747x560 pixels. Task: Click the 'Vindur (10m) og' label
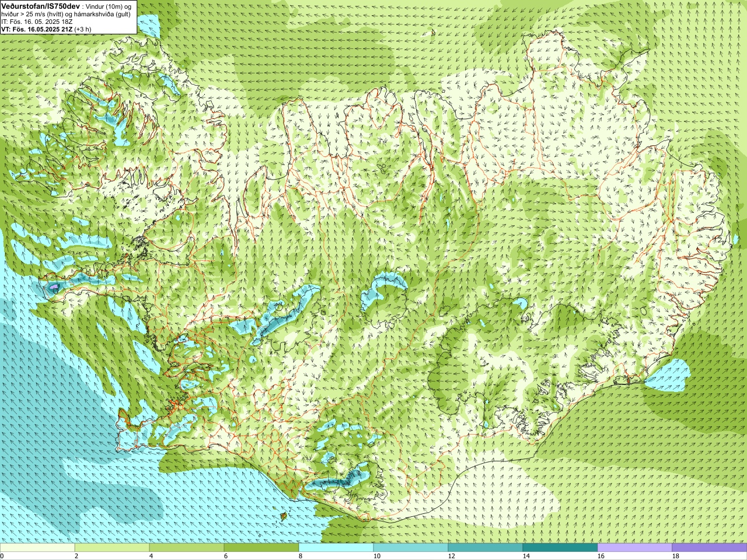[109, 6]
